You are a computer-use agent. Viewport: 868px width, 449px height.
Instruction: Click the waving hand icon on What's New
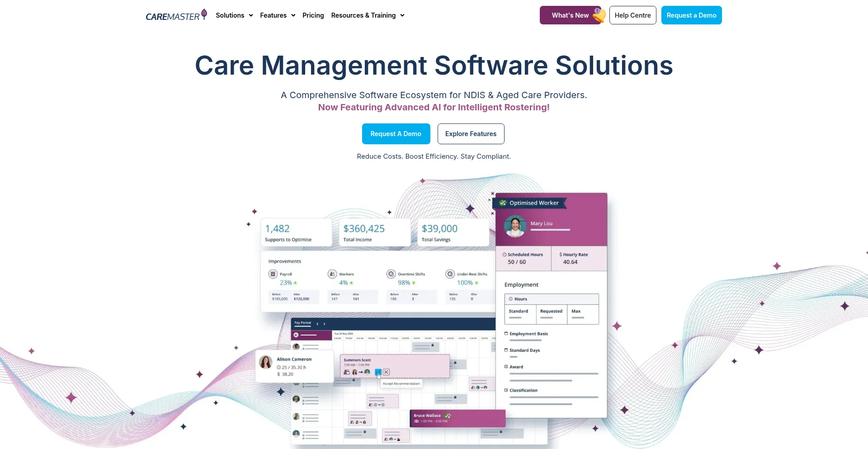point(599,16)
